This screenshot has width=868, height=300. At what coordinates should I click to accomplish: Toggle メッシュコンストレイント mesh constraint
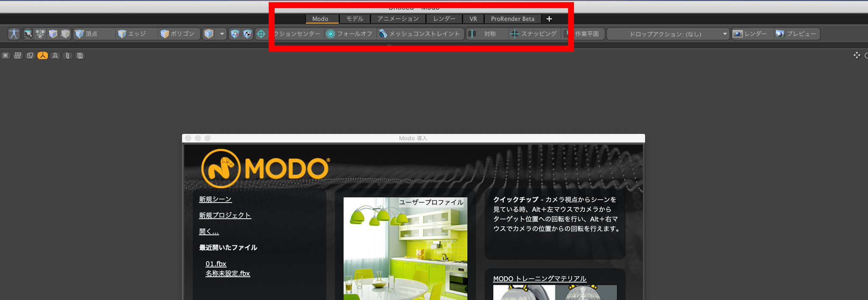tap(420, 34)
